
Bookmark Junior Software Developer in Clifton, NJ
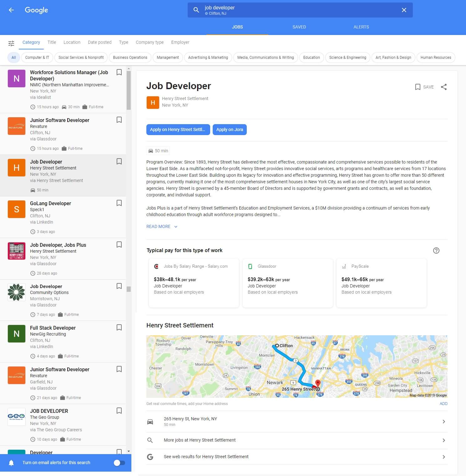click(119, 120)
